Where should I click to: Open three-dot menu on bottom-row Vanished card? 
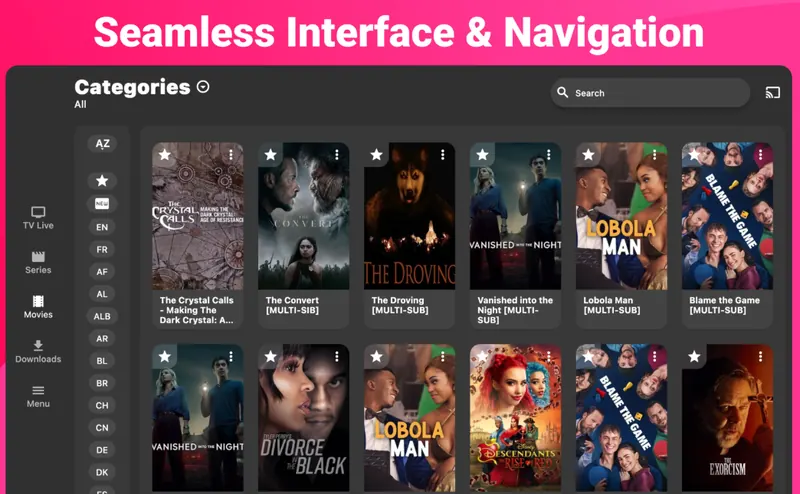pos(231,356)
